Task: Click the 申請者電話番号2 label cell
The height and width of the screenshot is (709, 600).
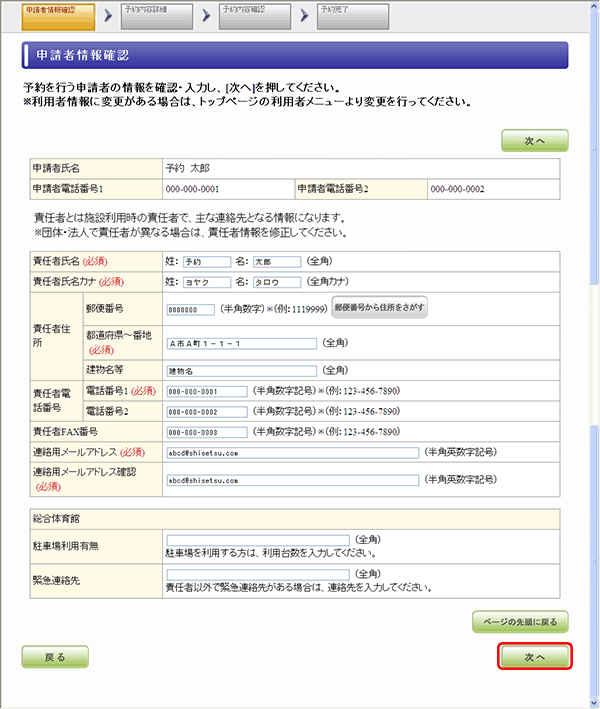Action: tap(361, 189)
